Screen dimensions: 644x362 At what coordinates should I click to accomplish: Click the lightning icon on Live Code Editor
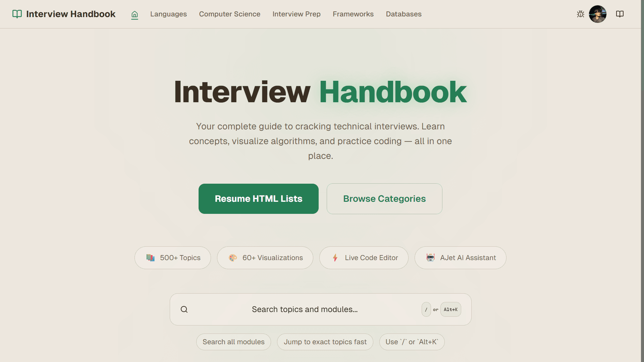(335, 258)
